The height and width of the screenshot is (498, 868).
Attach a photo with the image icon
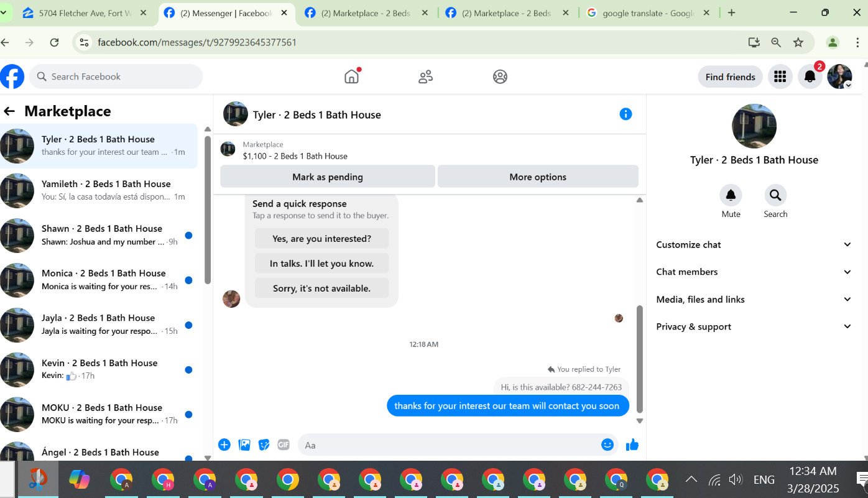[x=244, y=445]
